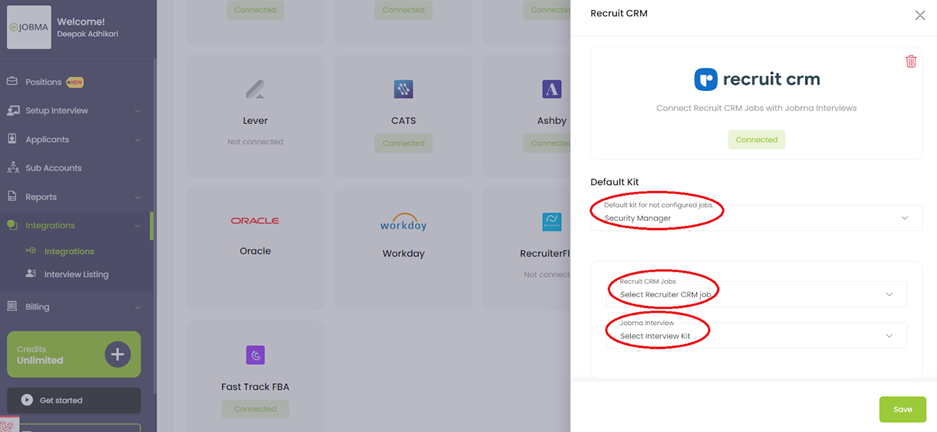Expand the Reports chevron
The height and width of the screenshot is (432, 937).
[x=138, y=197]
